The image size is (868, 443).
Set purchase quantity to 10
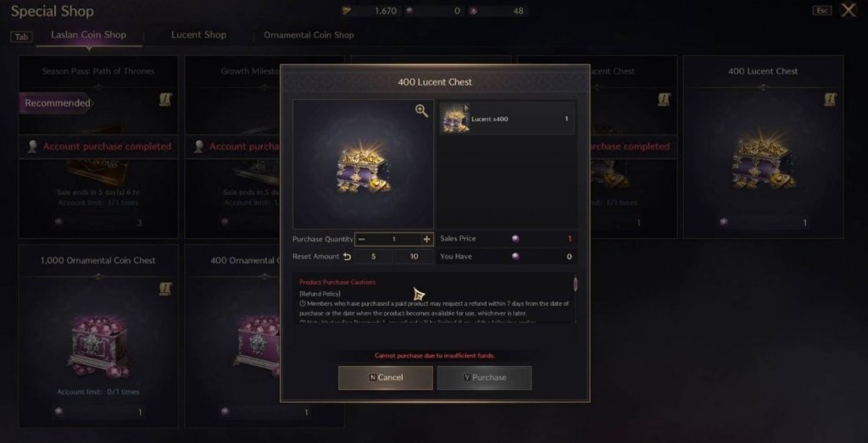coord(414,257)
